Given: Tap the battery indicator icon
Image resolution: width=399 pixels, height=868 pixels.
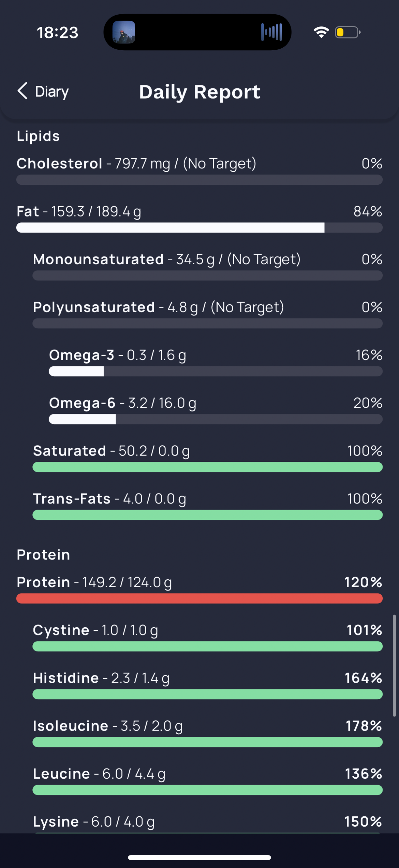Looking at the screenshot, I should 347,32.
